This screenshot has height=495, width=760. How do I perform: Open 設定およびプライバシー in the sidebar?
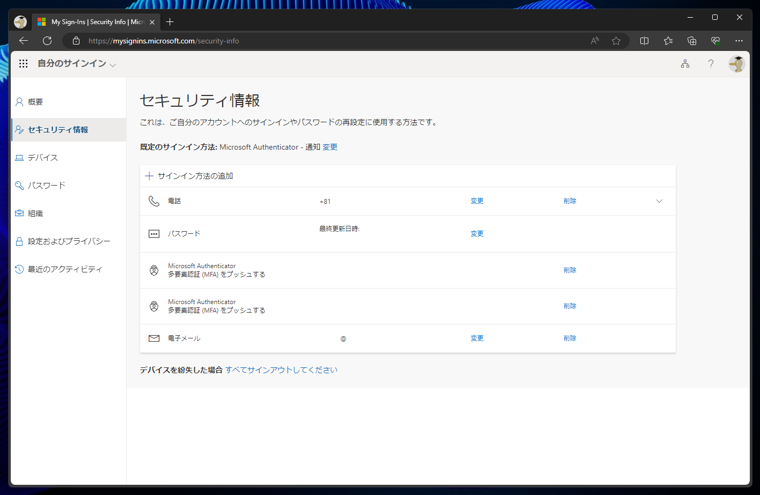(68, 241)
